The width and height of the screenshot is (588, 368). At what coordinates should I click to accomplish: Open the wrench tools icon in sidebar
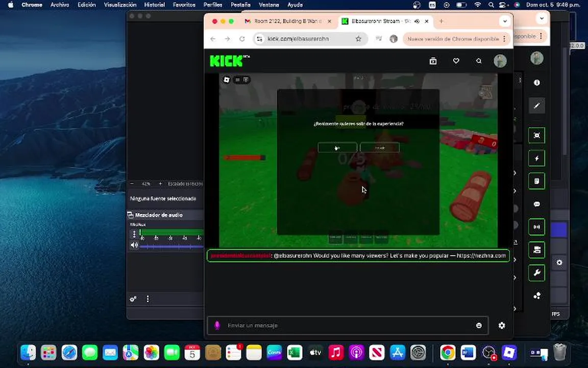click(x=536, y=273)
